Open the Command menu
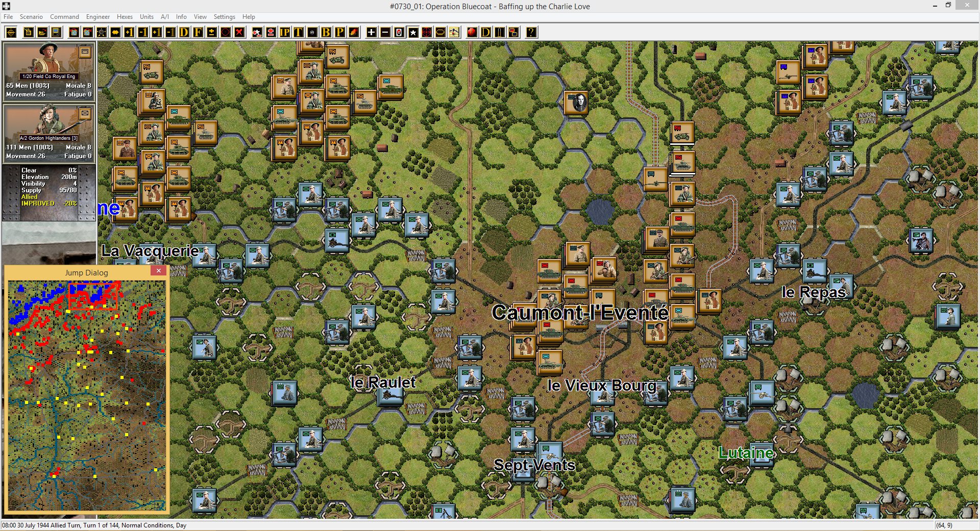Image resolution: width=980 pixels, height=531 pixels. [x=64, y=17]
